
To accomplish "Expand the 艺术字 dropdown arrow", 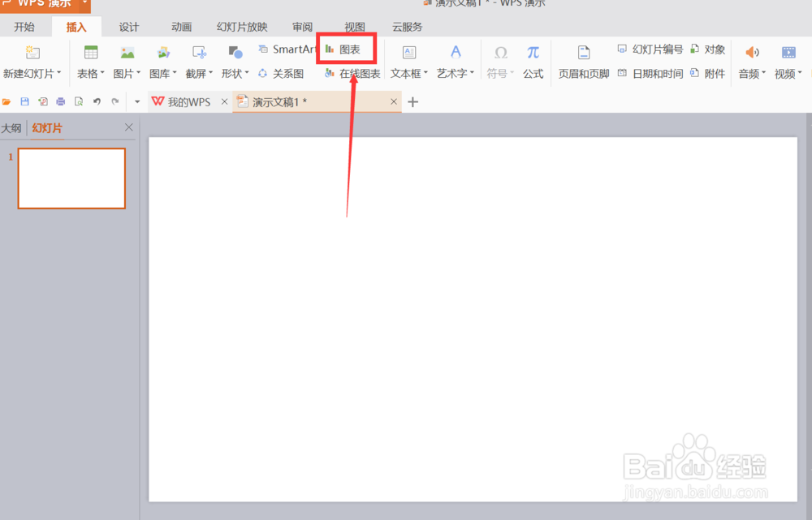I will [x=472, y=73].
